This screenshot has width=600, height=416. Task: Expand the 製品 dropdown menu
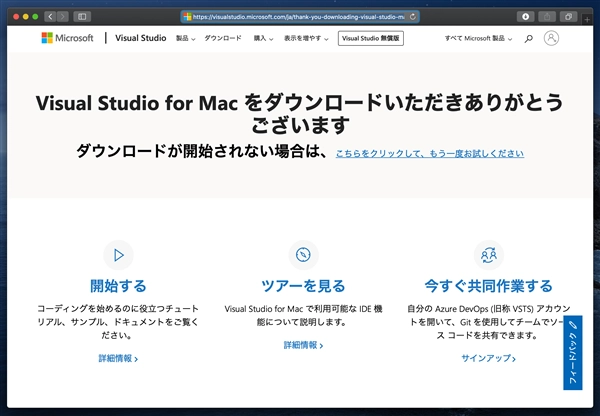[x=185, y=38]
